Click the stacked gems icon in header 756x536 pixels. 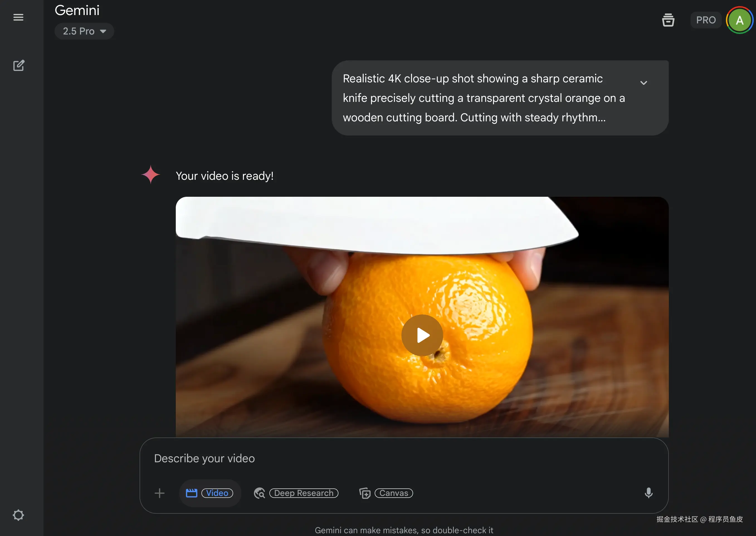[x=668, y=20]
